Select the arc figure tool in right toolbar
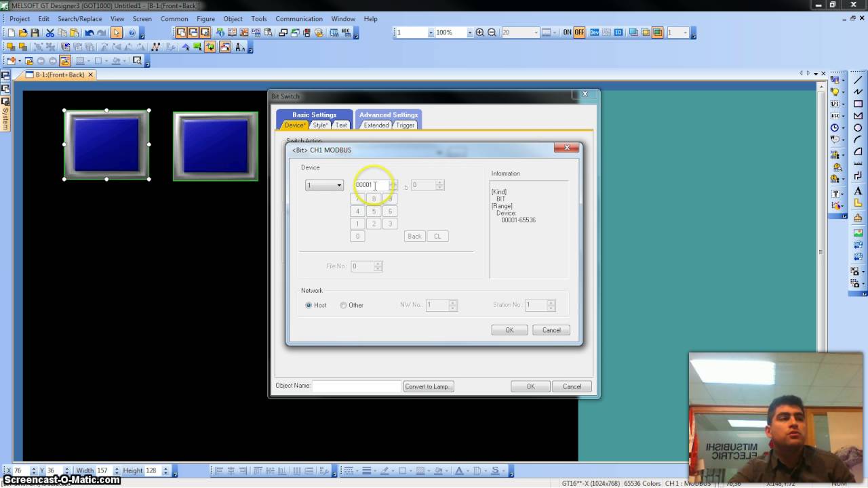Viewport: 868px width, 488px height. [x=858, y=140]
